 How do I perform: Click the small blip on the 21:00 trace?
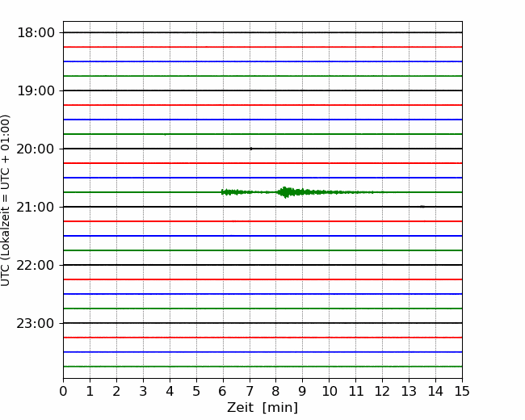click(422, 207)
